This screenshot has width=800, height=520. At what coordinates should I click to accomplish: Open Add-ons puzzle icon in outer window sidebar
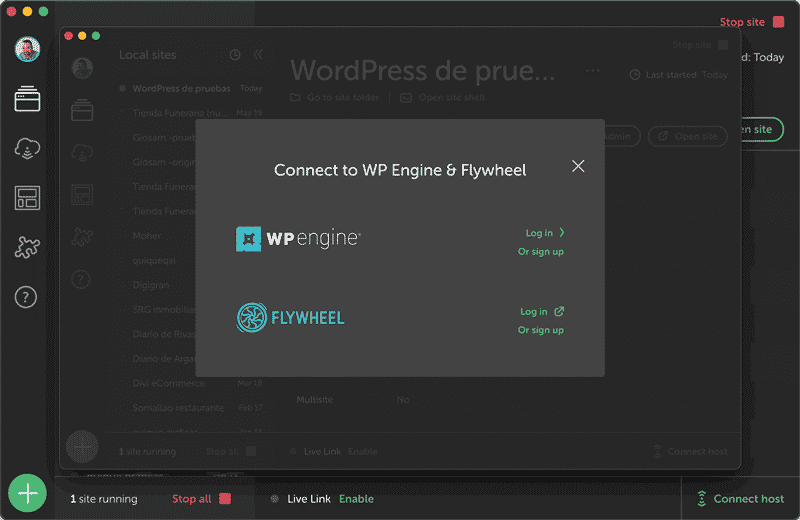click(x=27, y=247)
